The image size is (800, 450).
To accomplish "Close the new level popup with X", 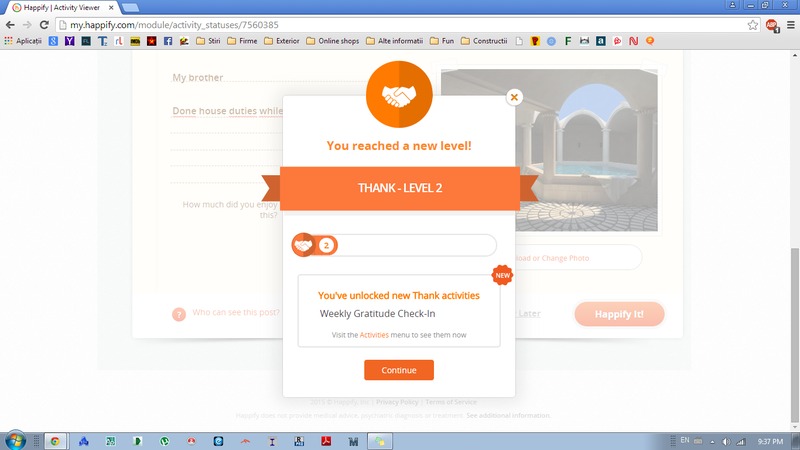I will (x=514, y=97).
